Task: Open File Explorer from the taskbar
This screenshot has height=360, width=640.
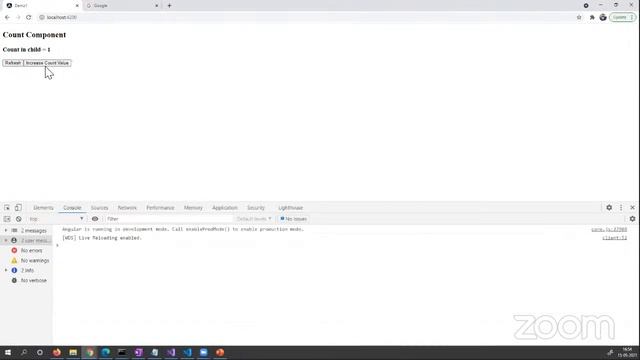Action: click(73, 352)
